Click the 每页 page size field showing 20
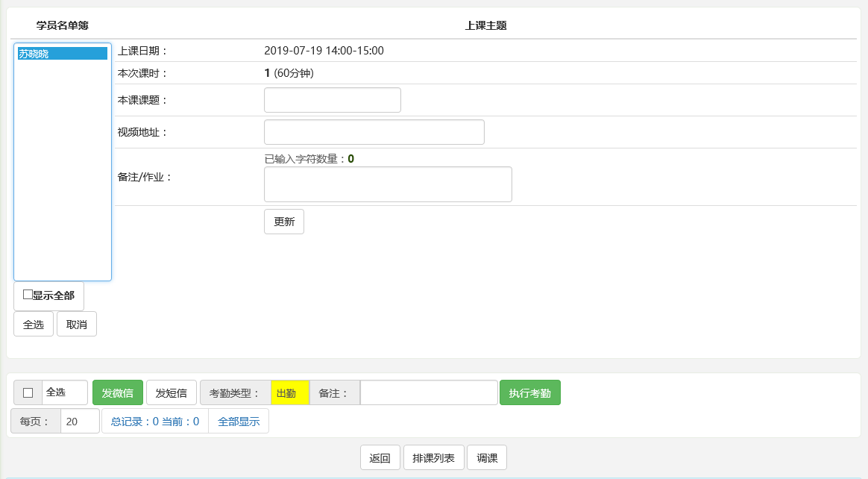This screenshot has width=868, height=479. point(80,421)
